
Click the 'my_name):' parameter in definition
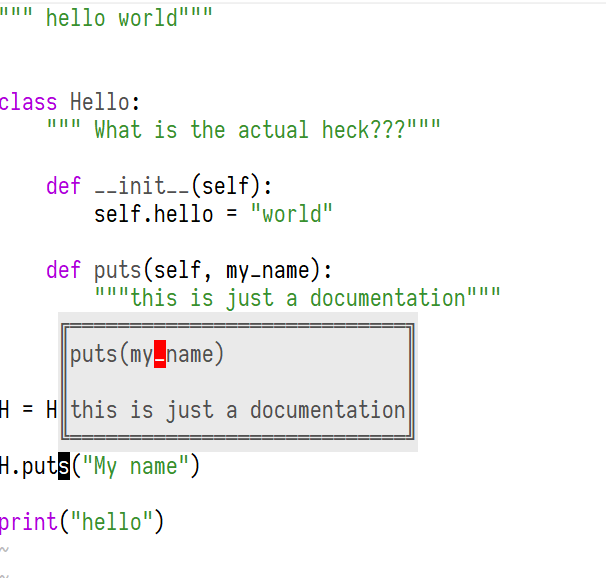[x=279, y=270]
